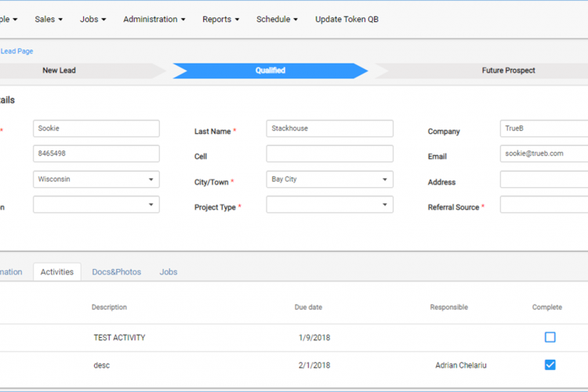Open the Lead Page breadcrumb link

coord(16,51)
